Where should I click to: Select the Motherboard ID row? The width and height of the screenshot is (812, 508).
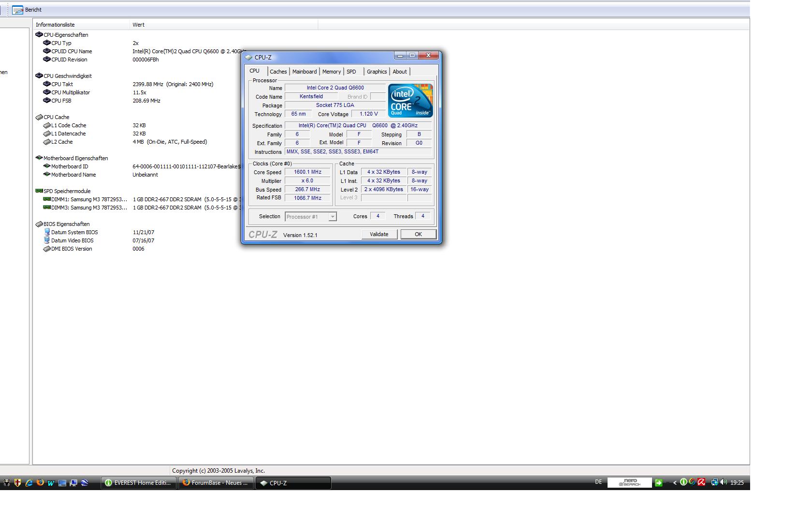pos(141,166)
